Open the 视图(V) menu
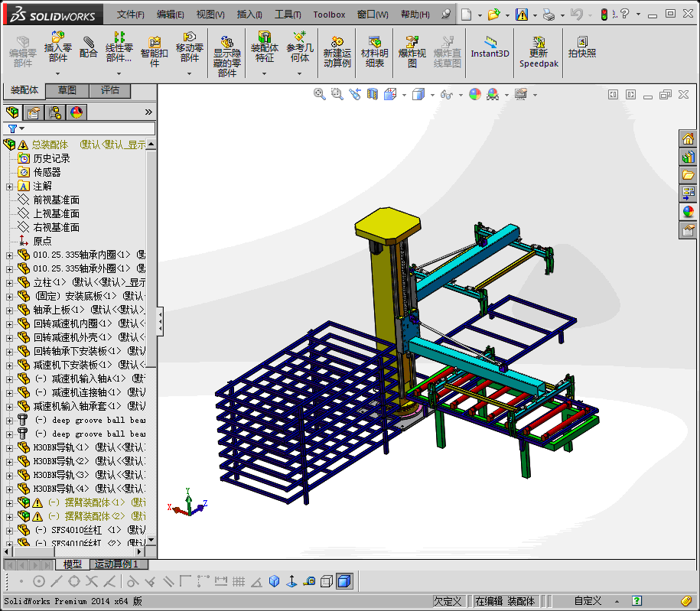The height and width of the screenshot is (611, 700). pos(210,15)
